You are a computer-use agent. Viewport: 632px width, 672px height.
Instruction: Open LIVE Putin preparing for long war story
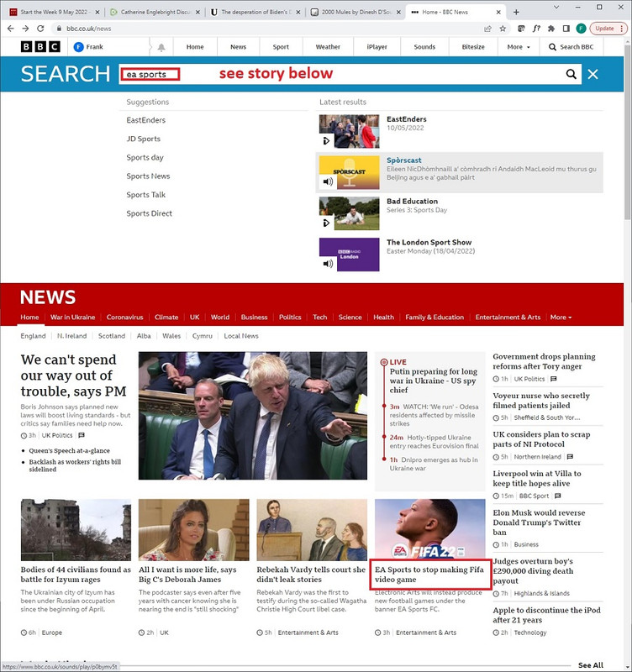coord(434,381)
